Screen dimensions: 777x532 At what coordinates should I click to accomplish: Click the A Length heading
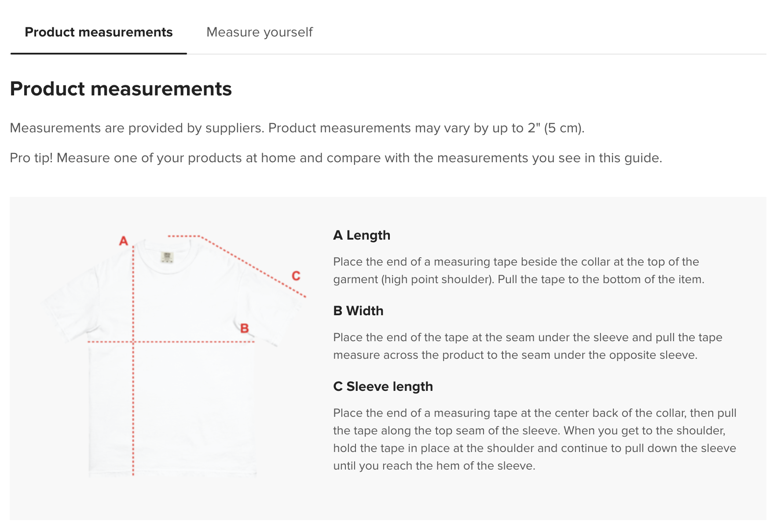pyautogui.click(x=362, y=235)
